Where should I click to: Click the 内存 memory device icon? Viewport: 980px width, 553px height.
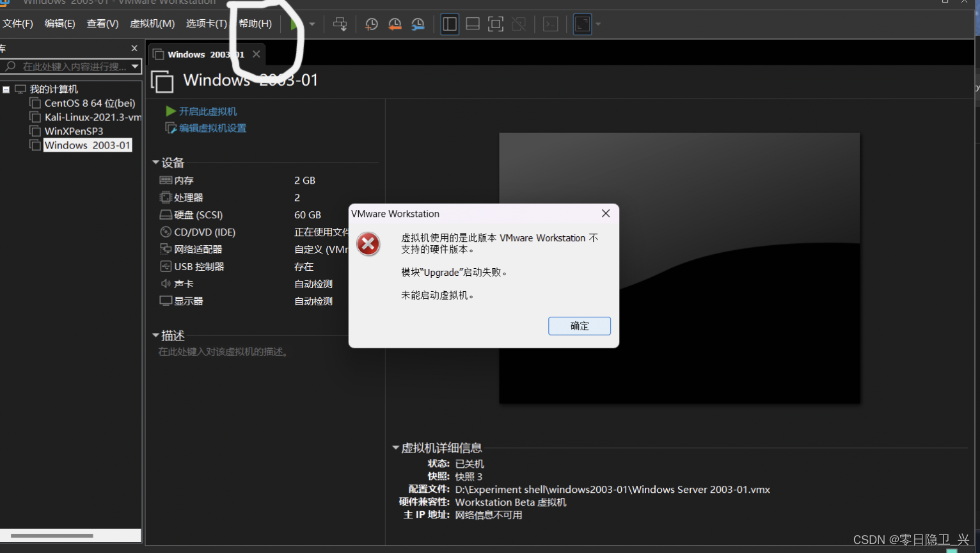(166, 180)
